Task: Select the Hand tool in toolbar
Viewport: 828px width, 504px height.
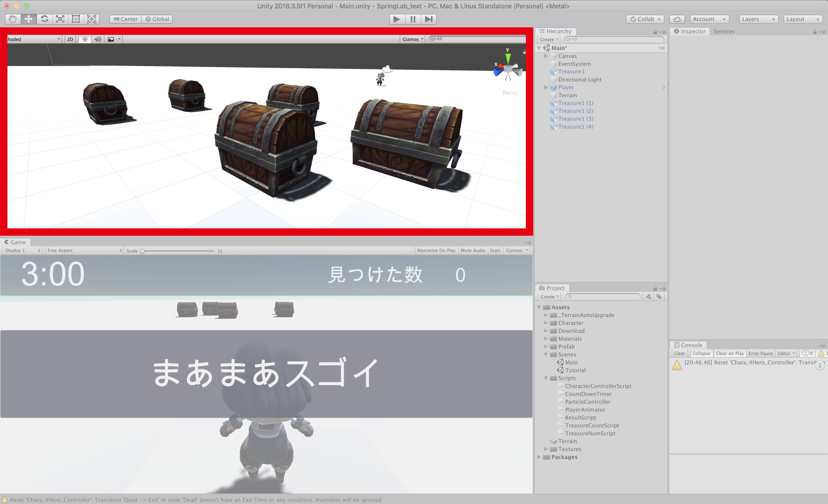Action: [13, 19]
